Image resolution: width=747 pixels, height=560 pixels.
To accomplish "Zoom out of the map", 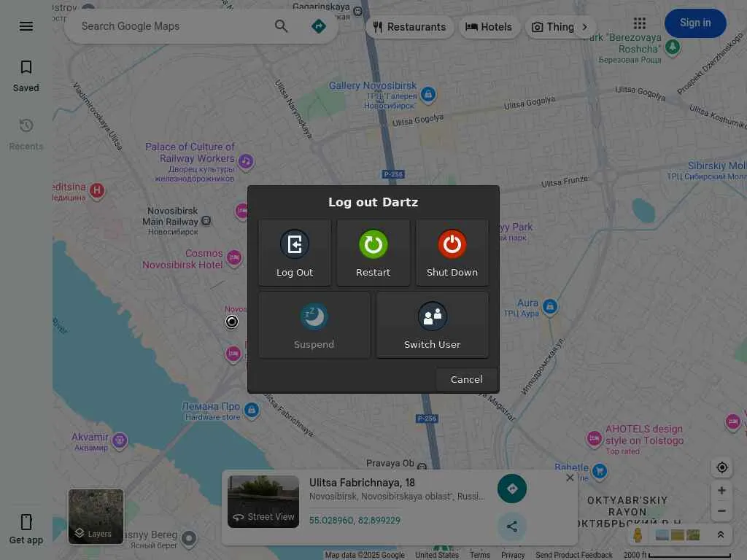I will (721, 511).
